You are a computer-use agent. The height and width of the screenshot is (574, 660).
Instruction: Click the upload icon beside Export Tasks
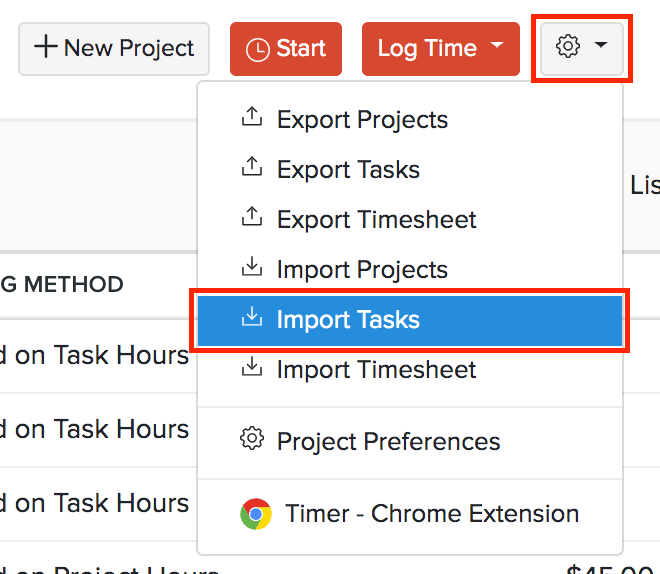252,169
